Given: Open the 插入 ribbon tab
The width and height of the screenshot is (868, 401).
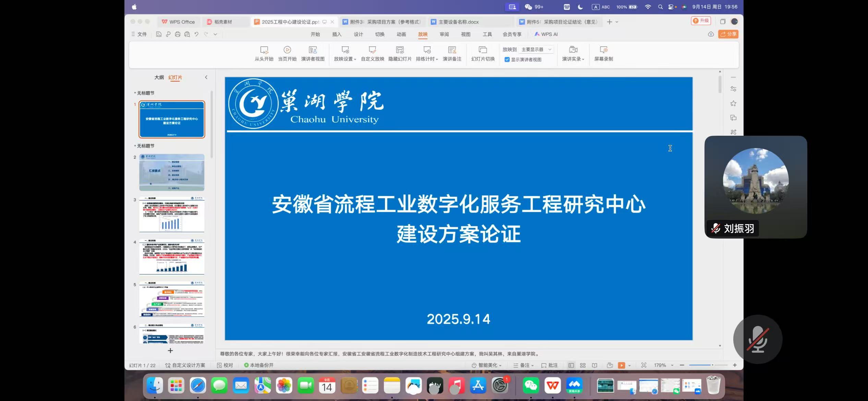Looking at the screenshot, I should click(337, 34).
